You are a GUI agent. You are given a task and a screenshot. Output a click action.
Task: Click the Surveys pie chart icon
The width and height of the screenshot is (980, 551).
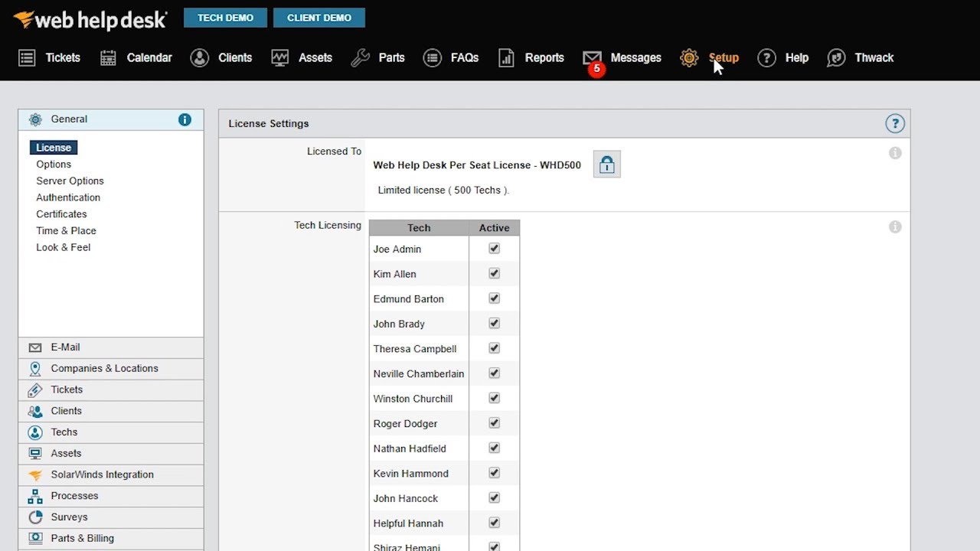(x=35, y=517)
